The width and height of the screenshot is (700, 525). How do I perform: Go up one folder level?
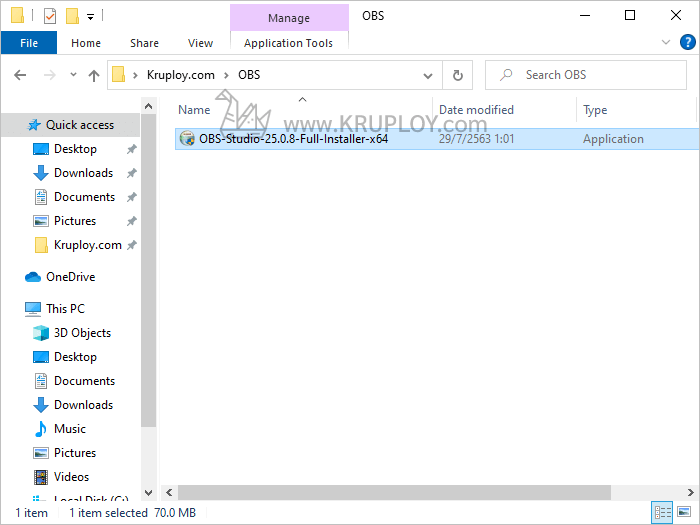coord(93,75)
